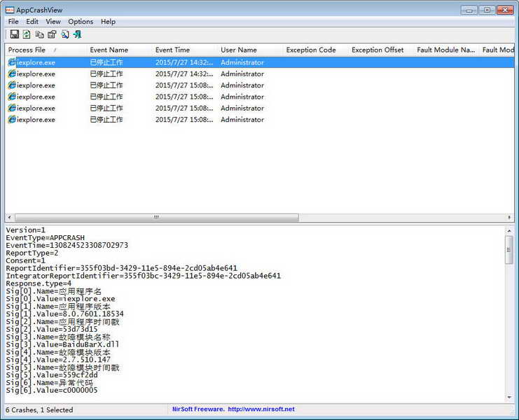This screenshot has width=519, height=420.
Task: Click the horizontal scrollbar right arrow
Action: click(509, 217)
